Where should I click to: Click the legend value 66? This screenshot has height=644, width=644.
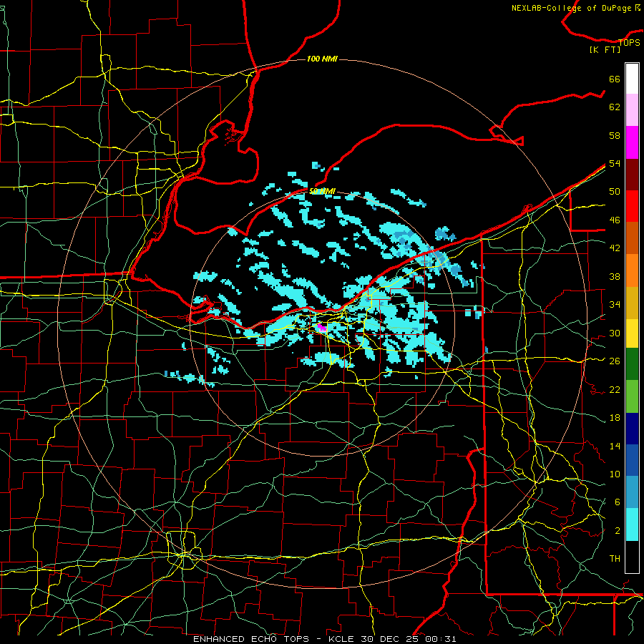[615, 79]
